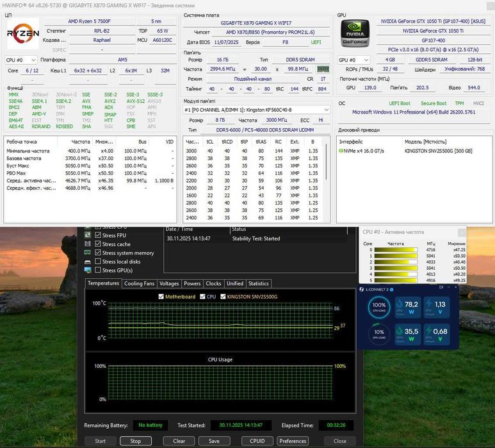The image size is (495, 448).
Task: Enable the Stress GPU(s) checkbox
Action: [98, 270]
